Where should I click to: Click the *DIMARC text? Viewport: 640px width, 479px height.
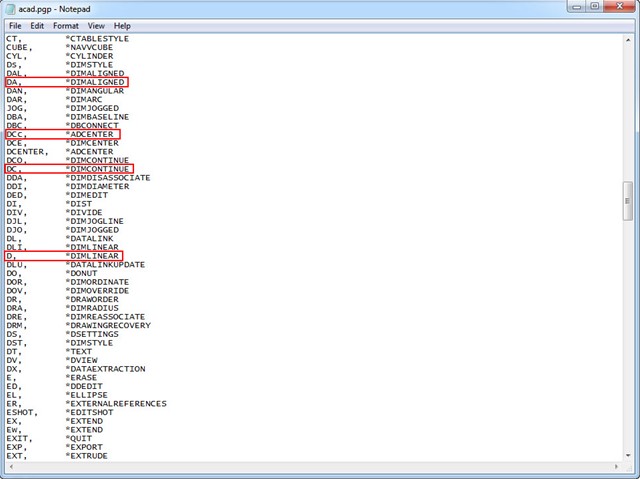[84, 100]
